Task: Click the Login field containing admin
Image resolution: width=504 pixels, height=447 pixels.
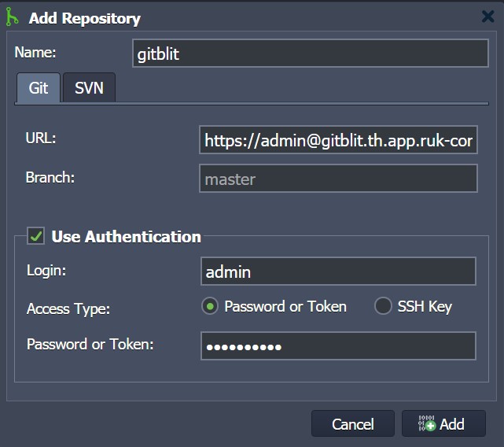Action: 338,272
